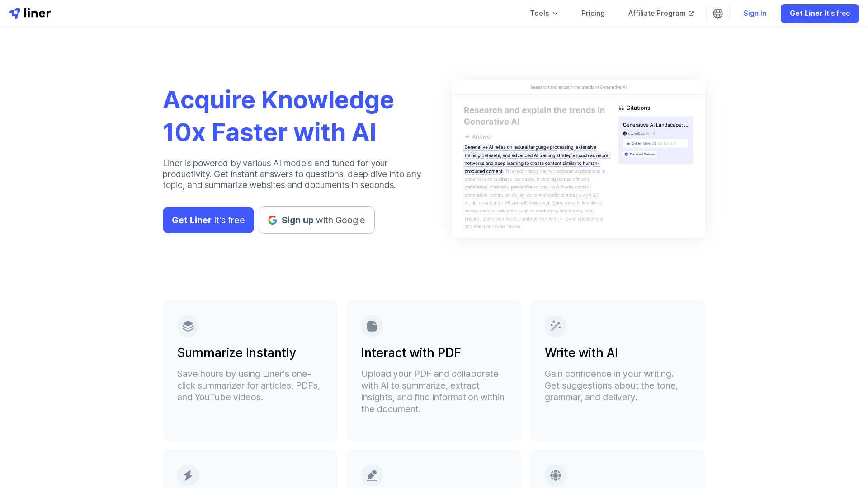The height and width of the screenshot is (488, 868).
Task: Click Sign up with Google button
Action: point(316,220)
